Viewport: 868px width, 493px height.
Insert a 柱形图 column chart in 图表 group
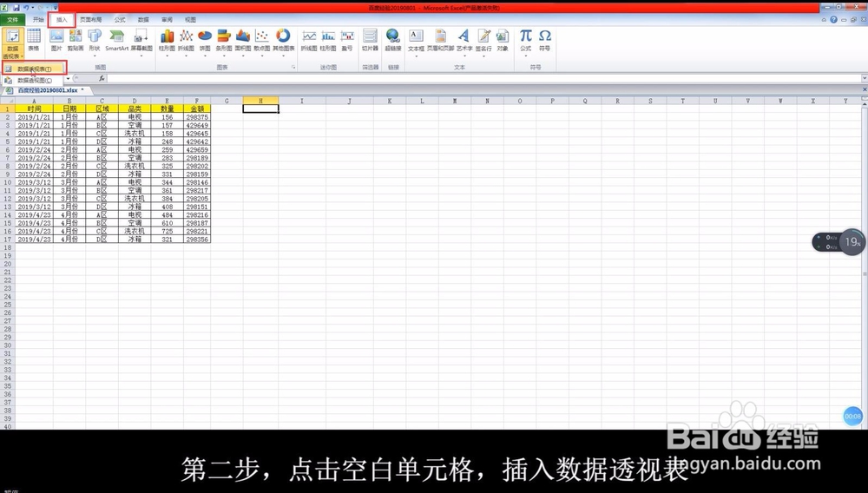click(x=167, y=41)
